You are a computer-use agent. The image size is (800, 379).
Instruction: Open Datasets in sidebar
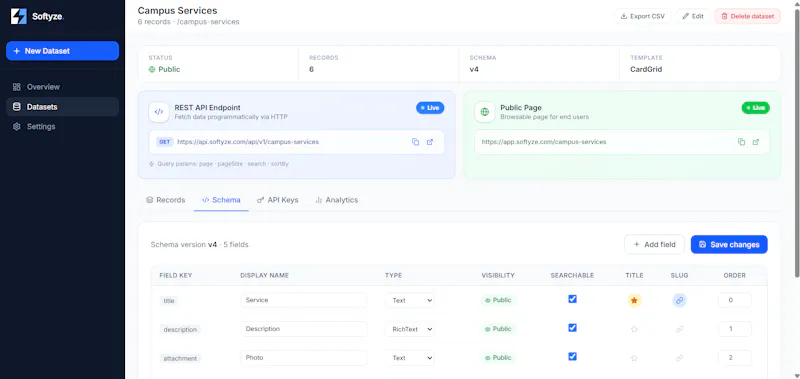coord(62,107)
